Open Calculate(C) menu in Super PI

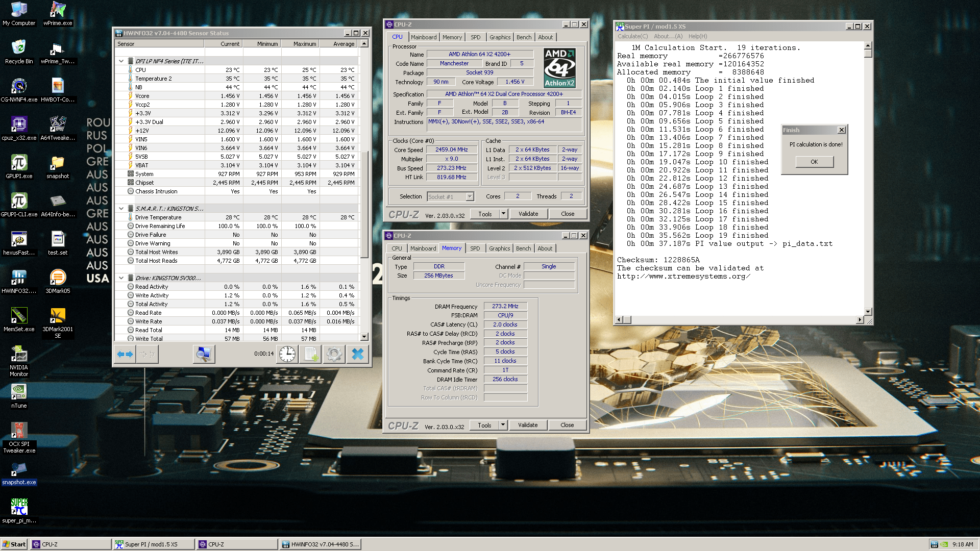point(632,36)
